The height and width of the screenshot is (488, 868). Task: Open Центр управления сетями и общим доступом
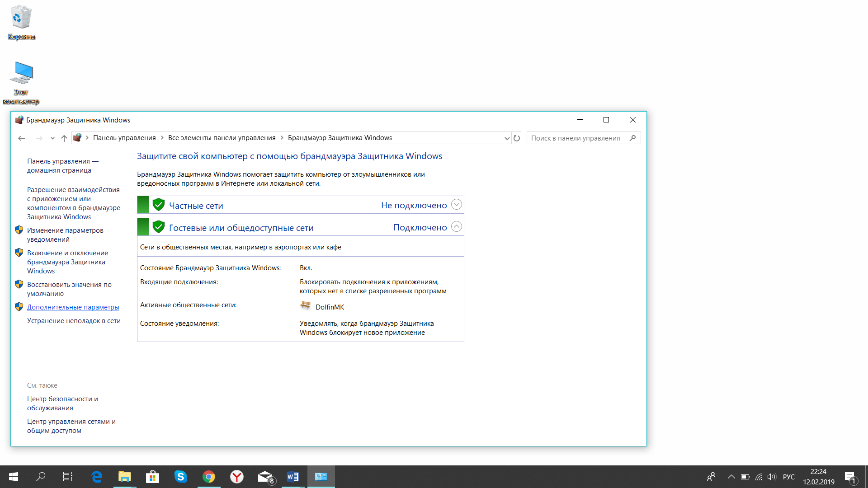71,426
